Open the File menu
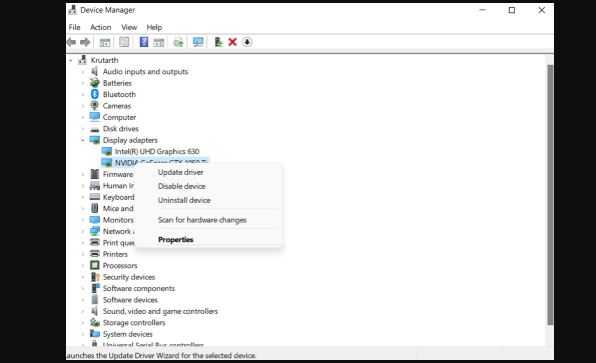 74,27
